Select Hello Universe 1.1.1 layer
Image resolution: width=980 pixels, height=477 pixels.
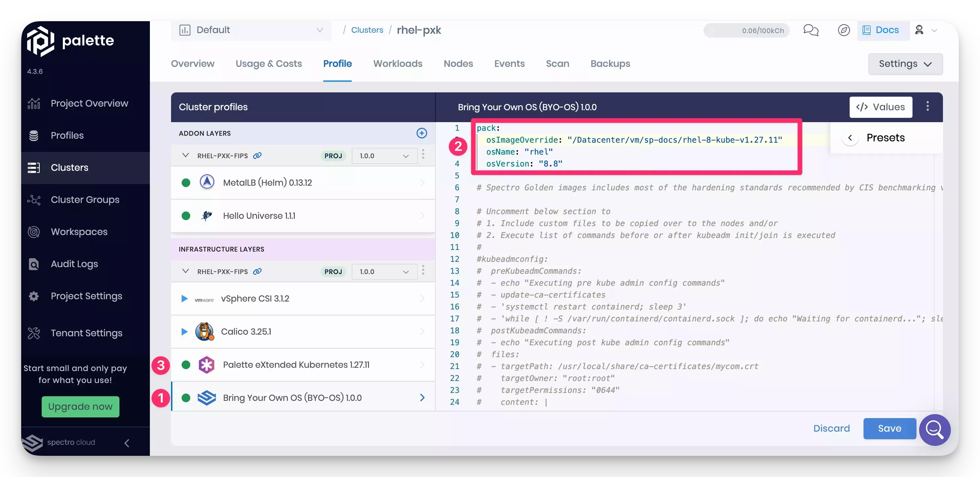click(303, 216)
